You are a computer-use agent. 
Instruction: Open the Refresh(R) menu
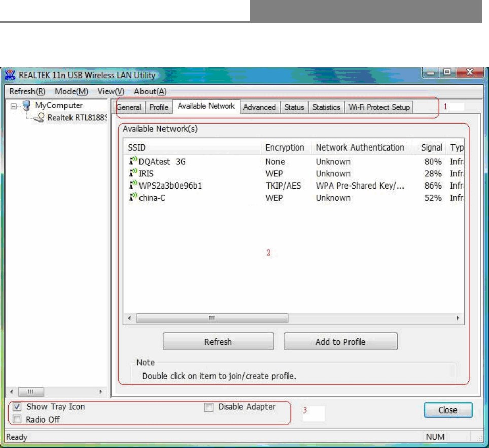pyautogui.click(x=27, y=91)
